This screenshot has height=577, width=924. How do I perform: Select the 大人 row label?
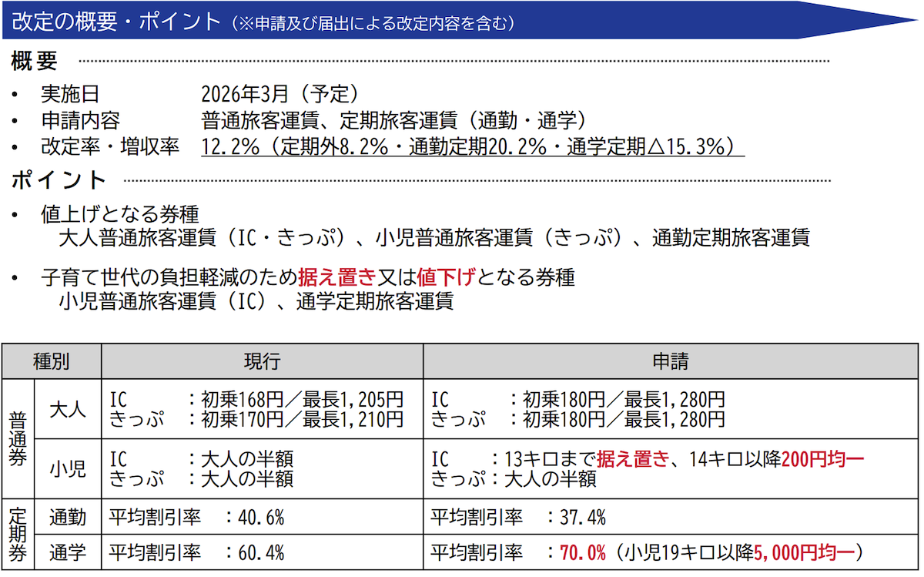point(68,408)
